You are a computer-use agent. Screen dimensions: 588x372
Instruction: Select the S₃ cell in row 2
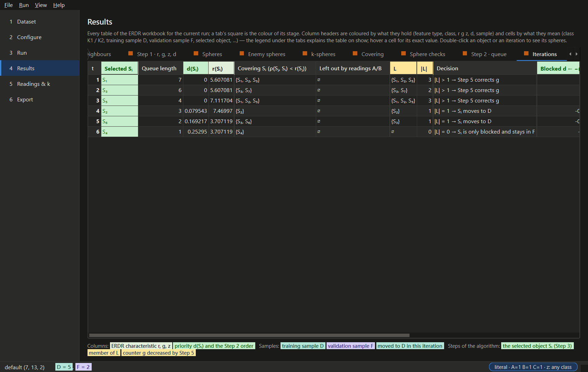point(120,90)
